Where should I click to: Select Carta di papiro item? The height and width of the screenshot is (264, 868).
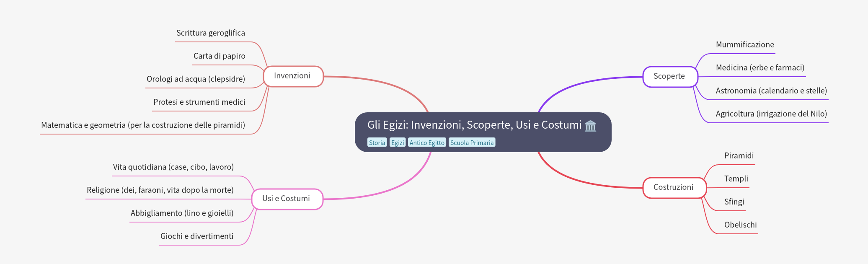click(x=219, y=56)
